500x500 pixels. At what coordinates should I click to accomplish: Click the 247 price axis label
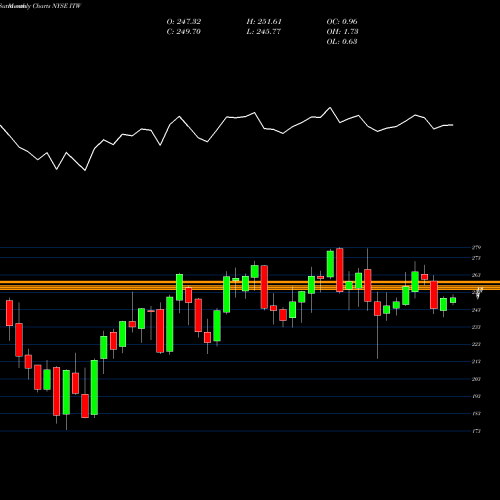click(476, 310)
